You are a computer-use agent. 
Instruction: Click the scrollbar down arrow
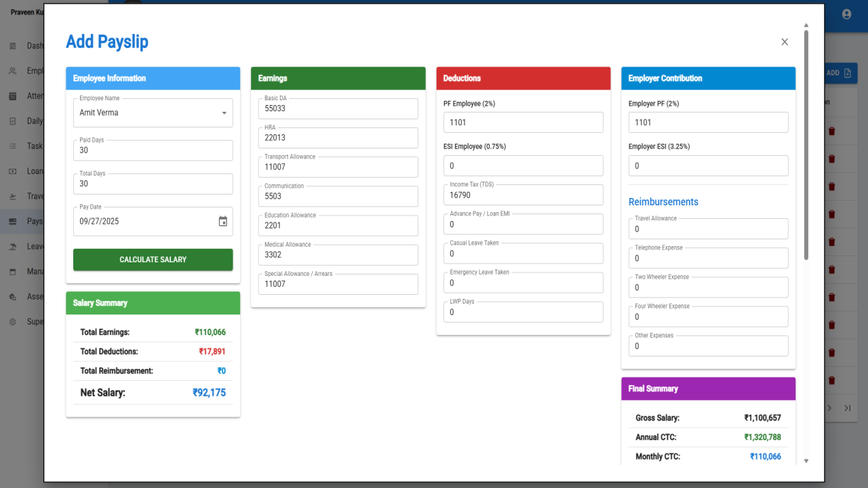click(x=806, y=460)
